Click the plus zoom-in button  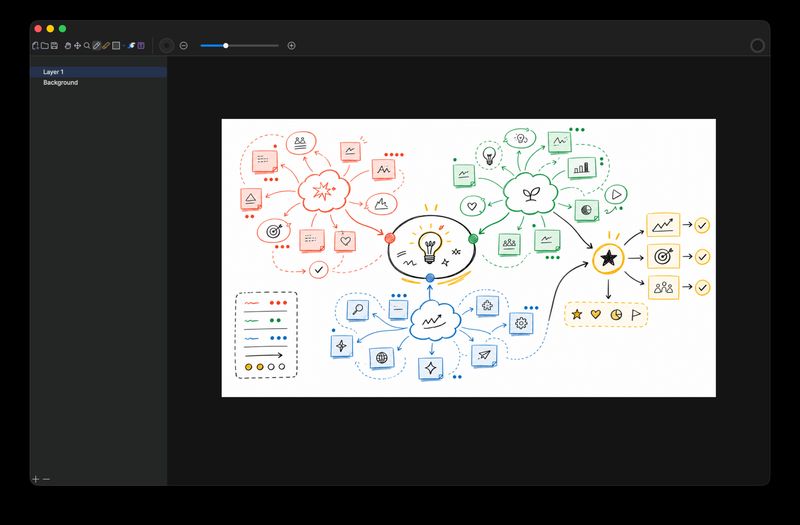pos(291,45)
